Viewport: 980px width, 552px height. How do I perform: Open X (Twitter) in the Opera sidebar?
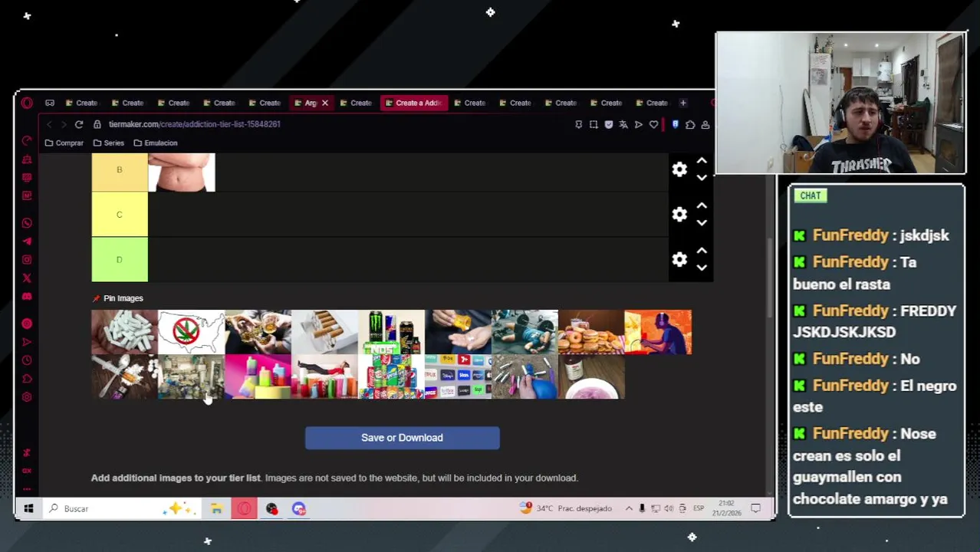pyautogui.click(x=27, y=278)
